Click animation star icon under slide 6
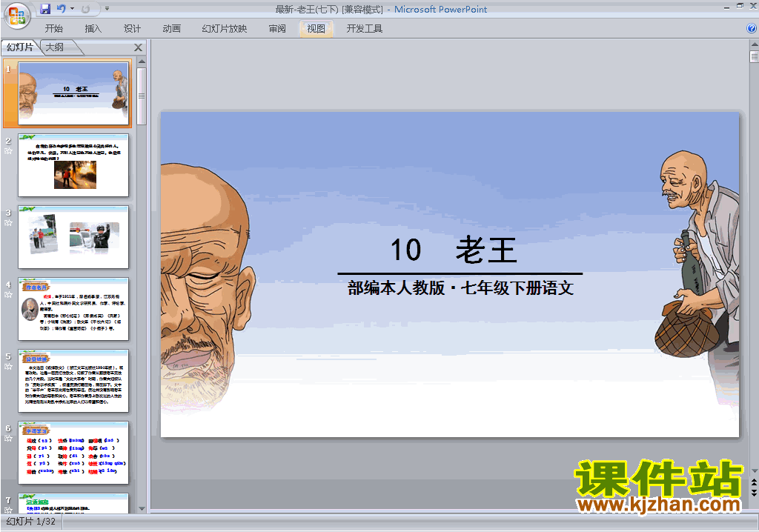 point(8,438)
